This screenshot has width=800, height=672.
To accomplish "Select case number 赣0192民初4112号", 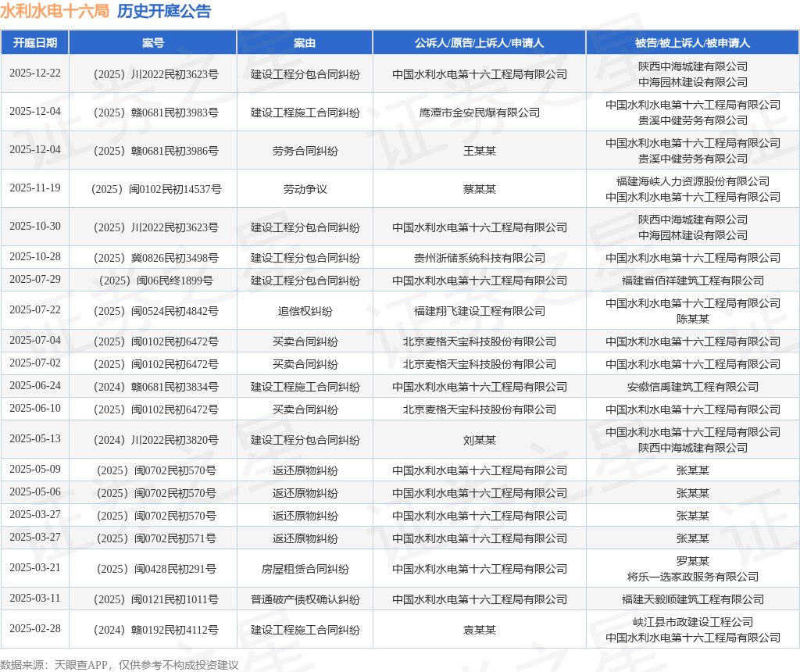I will (156, 630).
